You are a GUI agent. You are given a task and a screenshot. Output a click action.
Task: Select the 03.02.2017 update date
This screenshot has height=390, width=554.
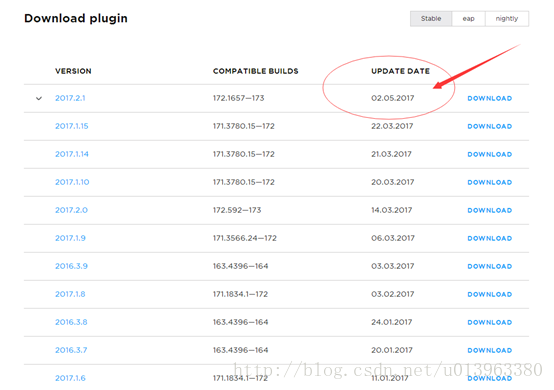click(393, 294)
